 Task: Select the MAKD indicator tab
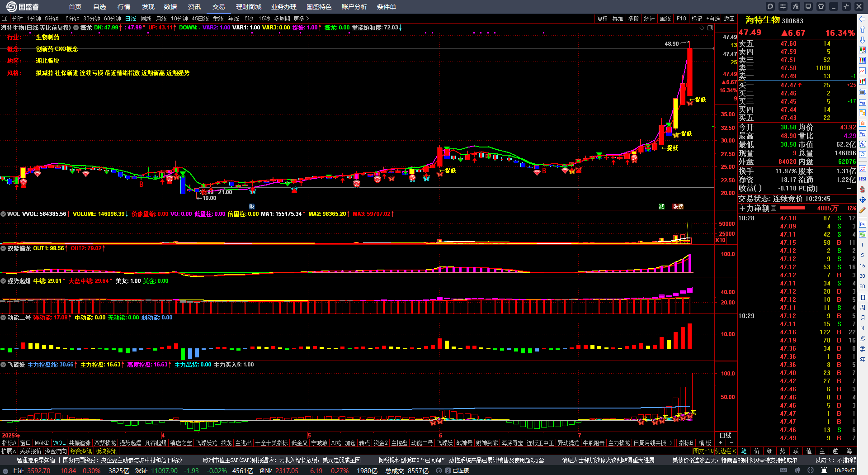42,443
